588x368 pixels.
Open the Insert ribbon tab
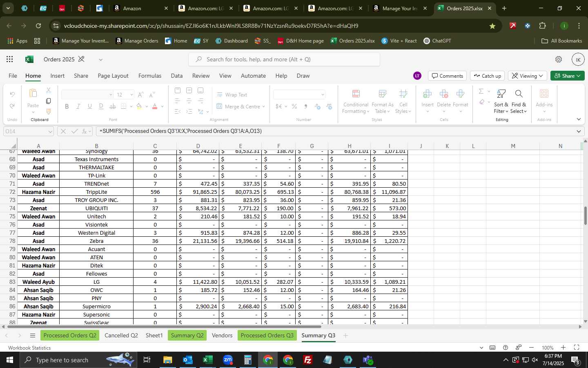(57, 76)
